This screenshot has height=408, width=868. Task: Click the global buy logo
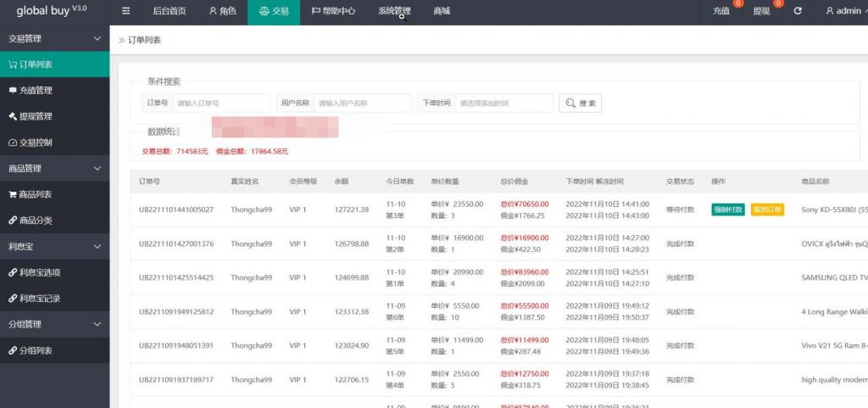click(x=52, y=11)
